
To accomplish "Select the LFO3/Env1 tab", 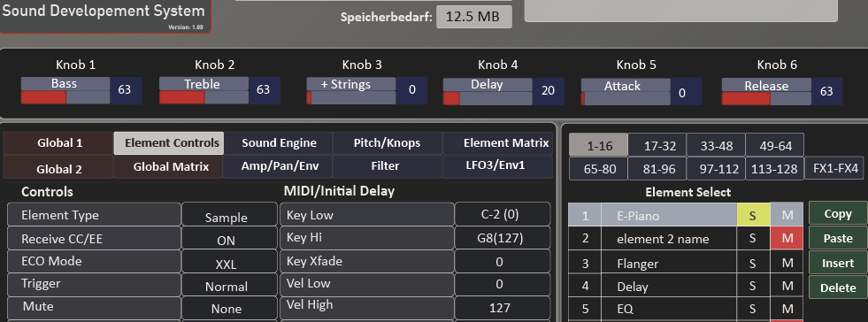I will (497, 166).
